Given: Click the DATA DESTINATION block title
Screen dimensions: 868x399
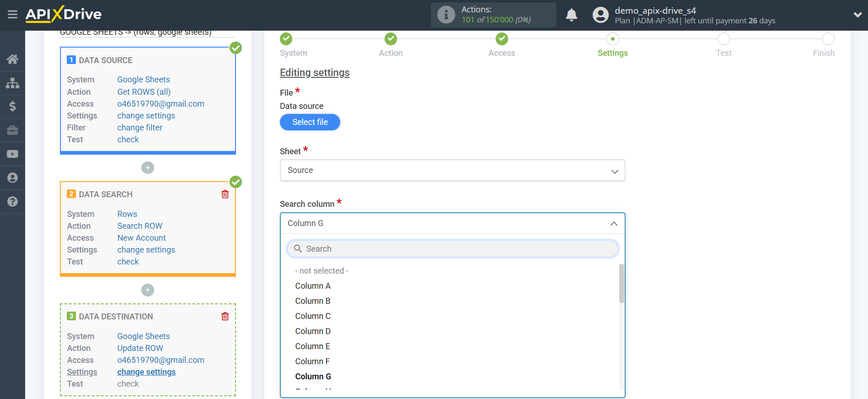Looking at the screenshot, I should [116, 317].
